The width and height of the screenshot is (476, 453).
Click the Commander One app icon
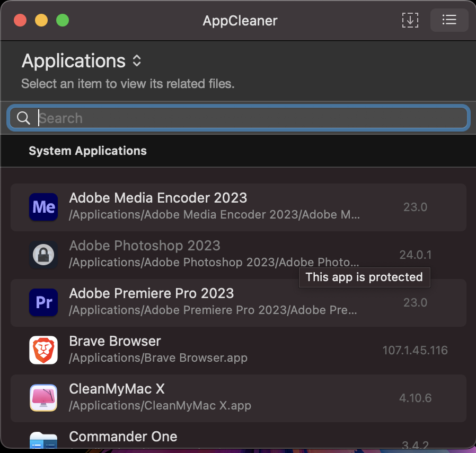pos(43,440)
